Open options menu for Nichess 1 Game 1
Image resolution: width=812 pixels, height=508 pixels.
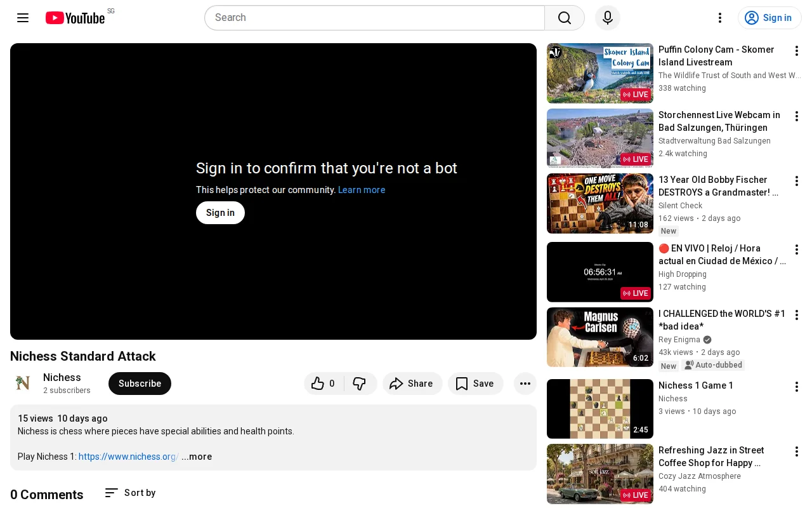797,387
